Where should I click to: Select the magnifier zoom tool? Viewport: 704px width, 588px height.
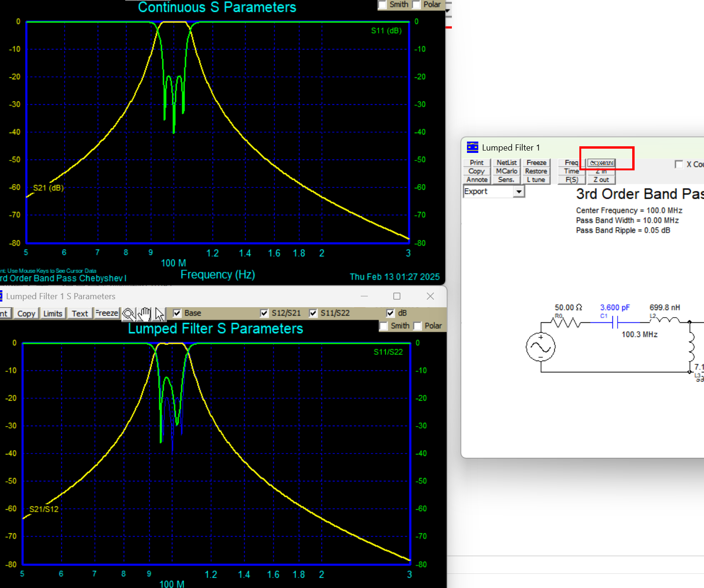(128, 314)
